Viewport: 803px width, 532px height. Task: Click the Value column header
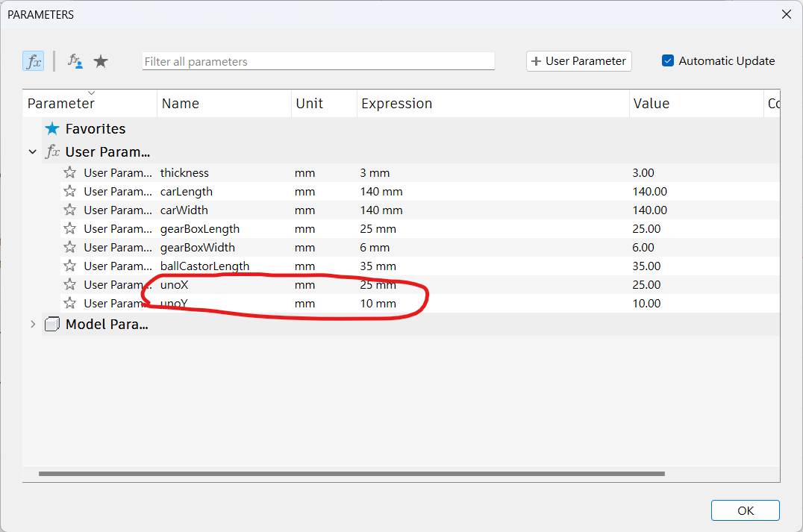coord(651,104)
